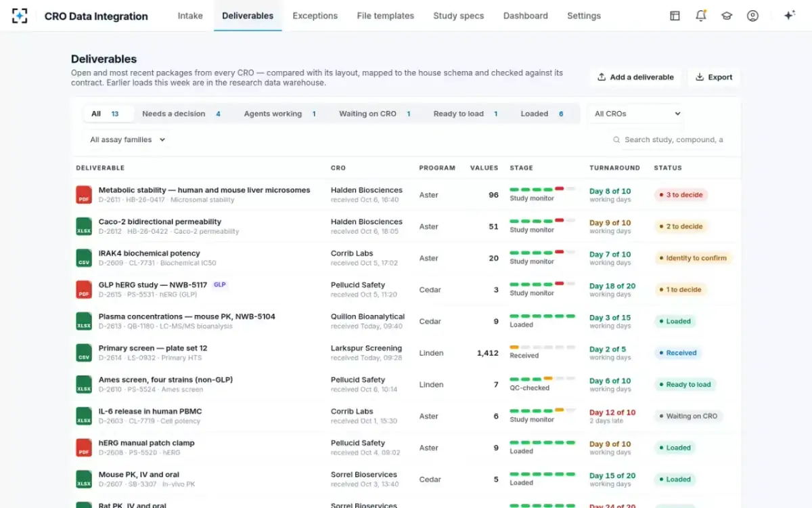Image resolution: width=812 pixels, height=508 pixels.
Task: Click Quillon Bioanalytical CRO cell
Action: point(368,321)
